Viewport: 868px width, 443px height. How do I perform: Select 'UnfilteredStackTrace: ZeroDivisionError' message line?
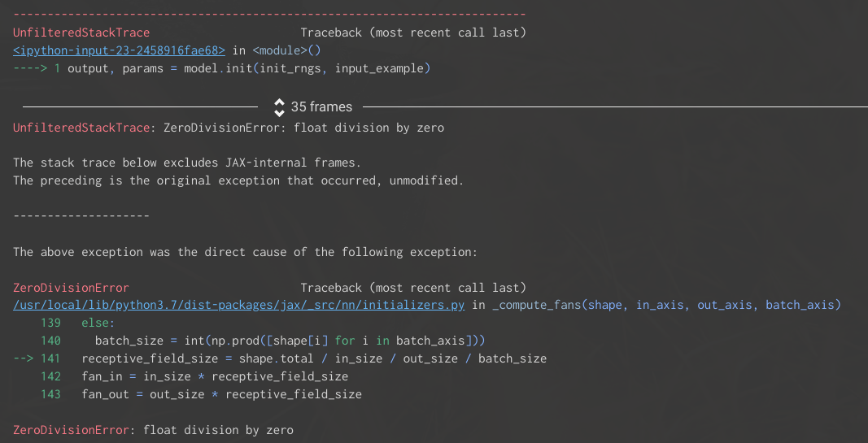tap(228, 128)
